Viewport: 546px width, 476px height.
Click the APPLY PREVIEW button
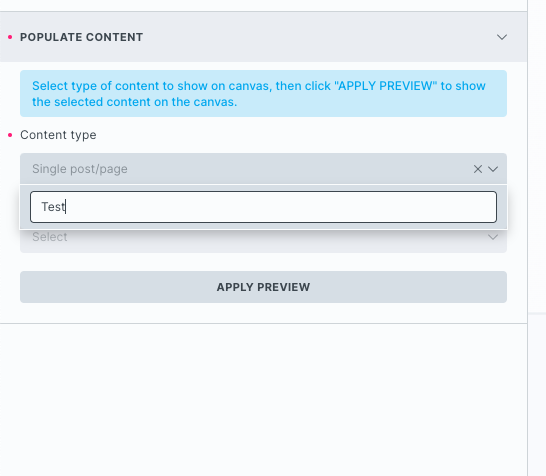tap(263, 287)
